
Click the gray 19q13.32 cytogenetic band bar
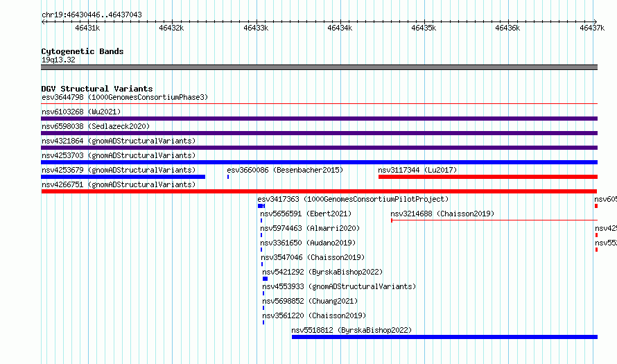(319, 67)
